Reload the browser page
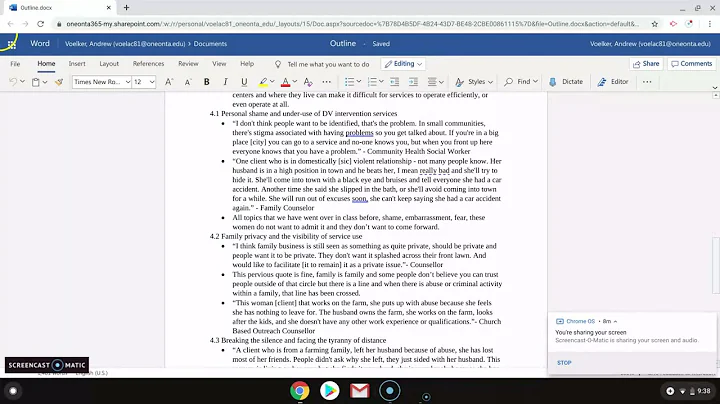720x404 pixels. click(x=40, y=24)
